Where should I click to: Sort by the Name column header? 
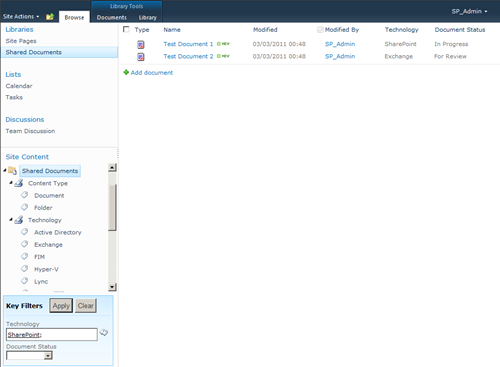point(172,30)
